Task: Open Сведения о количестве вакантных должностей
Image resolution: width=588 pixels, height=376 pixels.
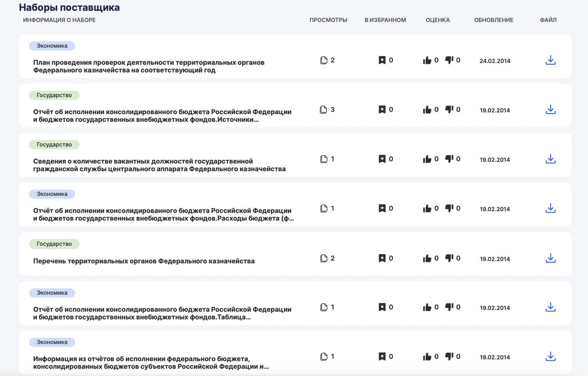Action: pyautogui.click(x=159, y=165)
